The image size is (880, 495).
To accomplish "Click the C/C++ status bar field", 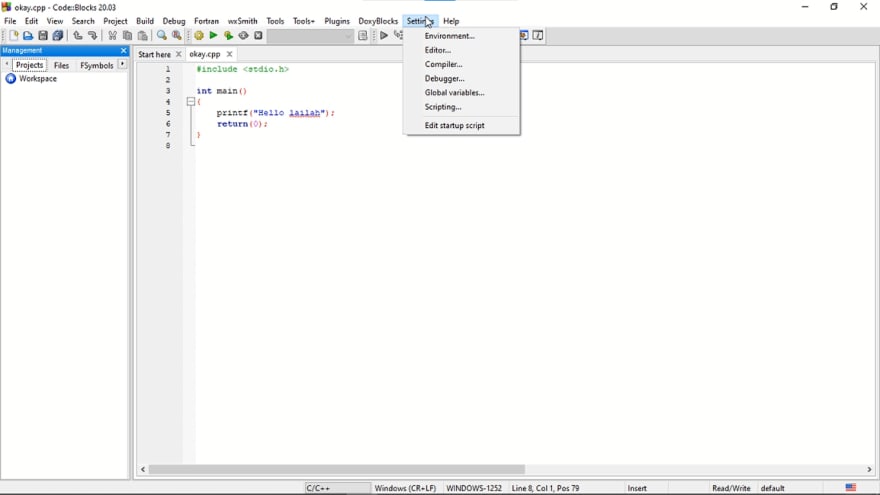I will [x=337, y=488].
